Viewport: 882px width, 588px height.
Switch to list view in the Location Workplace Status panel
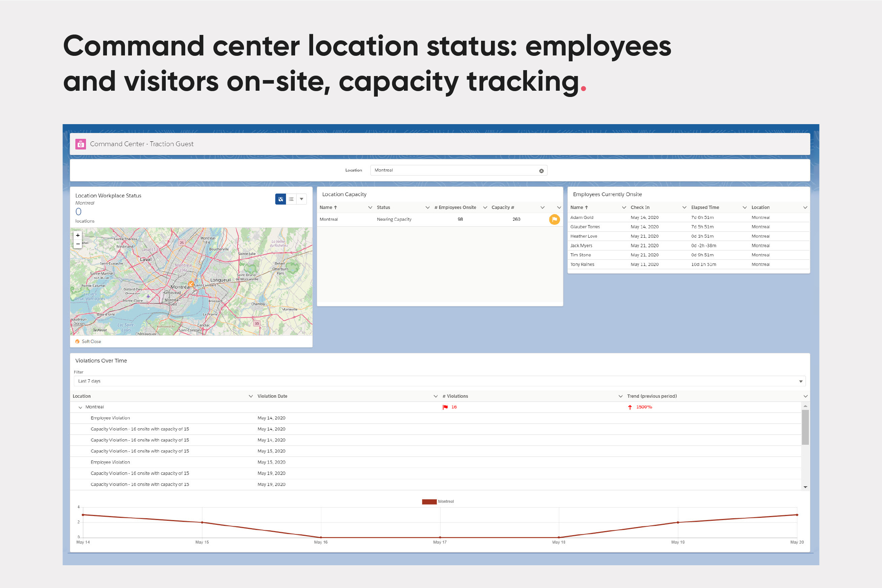292,199
